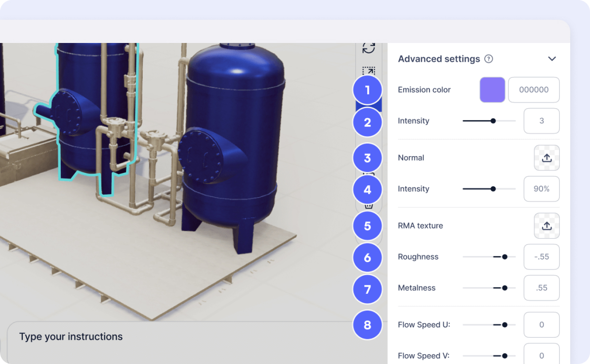Click the 'Flow Speed V:' label

tap(423, 356)
